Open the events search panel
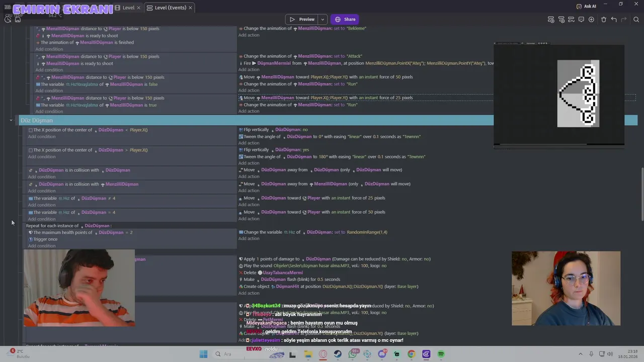644x362 pixels. pos(636,20)
